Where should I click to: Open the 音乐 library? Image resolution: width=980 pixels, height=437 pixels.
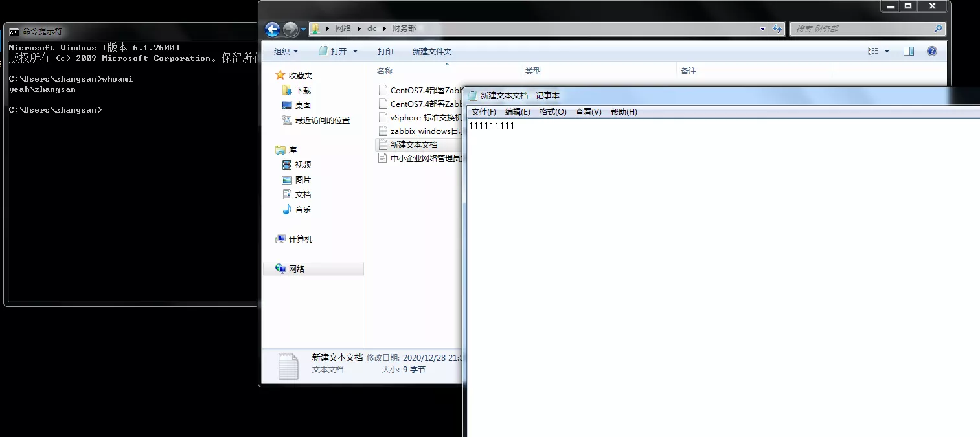click(x=302, y=209)
